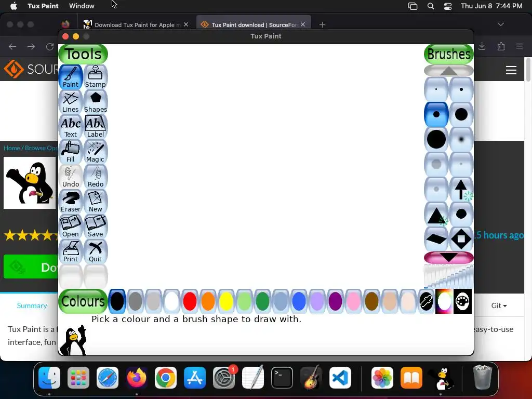Image resolution: width=532 pixels, height=399 pixels.
Task: Open the Firefox application menu
Action: coord(520,46)
